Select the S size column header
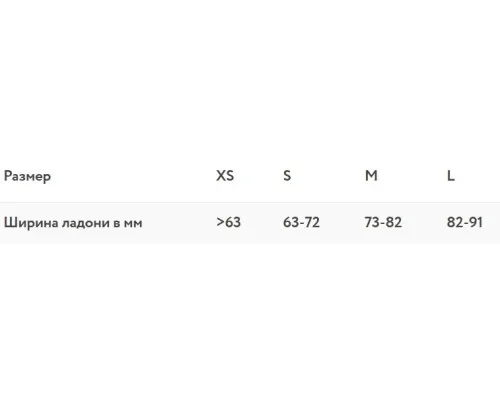 287,175
